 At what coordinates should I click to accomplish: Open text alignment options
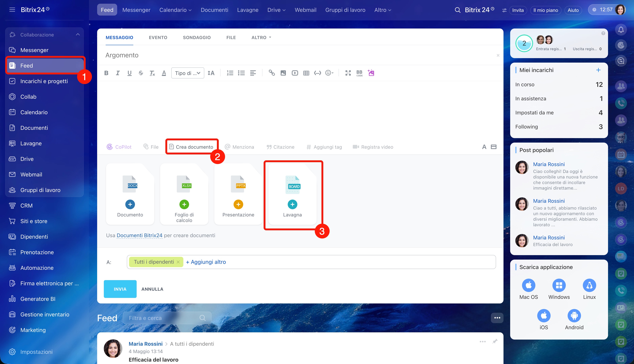point(253,73)
